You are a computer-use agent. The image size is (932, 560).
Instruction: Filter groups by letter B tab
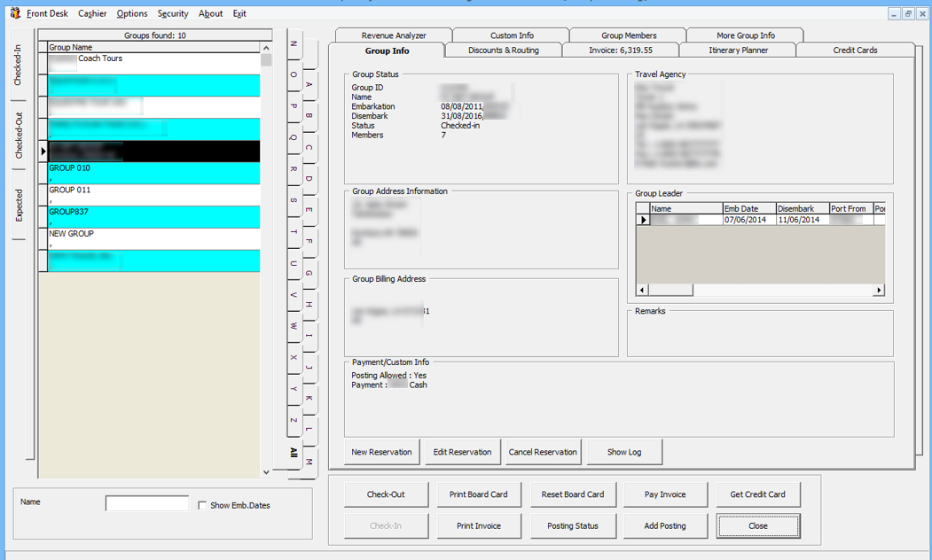click(x=309, y=116)
